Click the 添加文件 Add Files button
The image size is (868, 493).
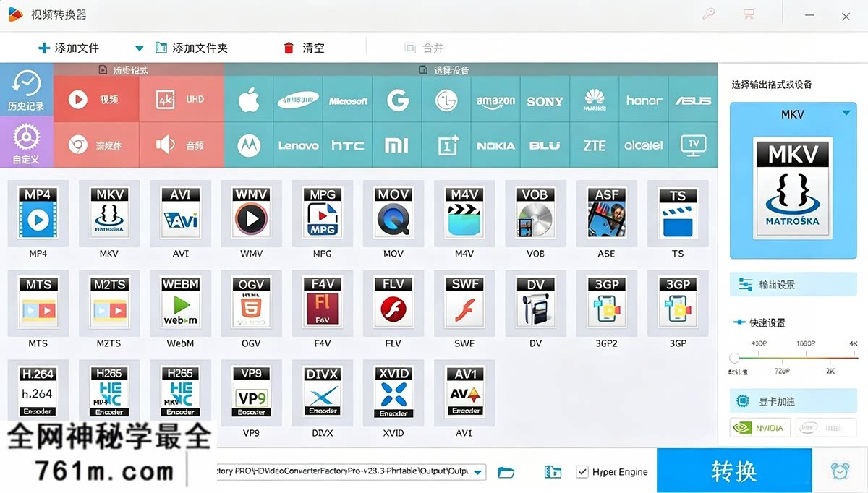point(69,48)
